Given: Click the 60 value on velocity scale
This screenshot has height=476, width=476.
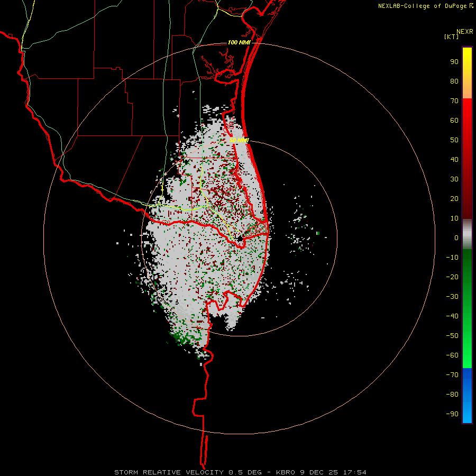Looking at the screenshot, I should click(454, 121).
